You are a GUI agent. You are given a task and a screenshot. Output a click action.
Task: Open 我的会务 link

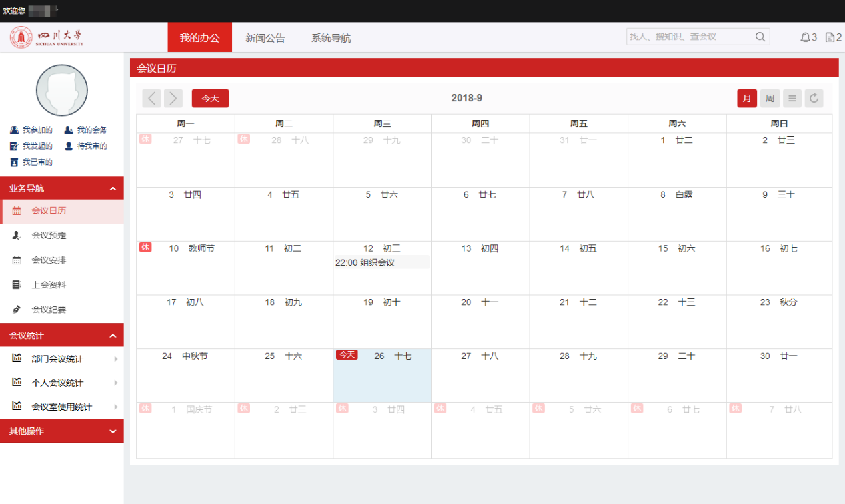tap(92, 130)
